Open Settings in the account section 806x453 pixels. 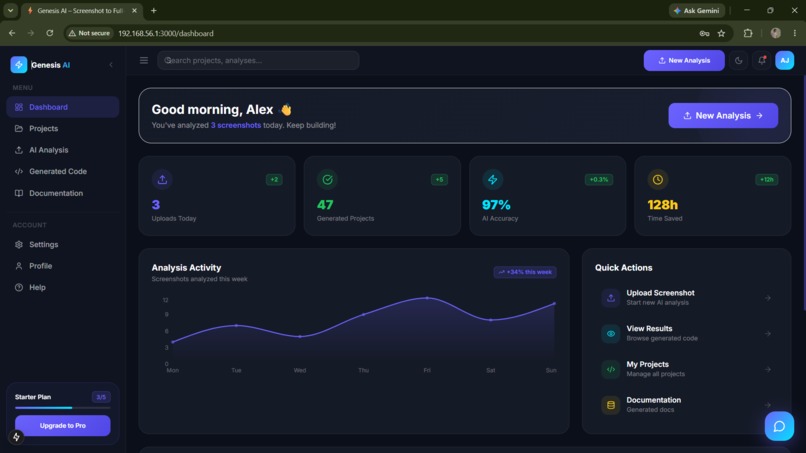(63, 244)
